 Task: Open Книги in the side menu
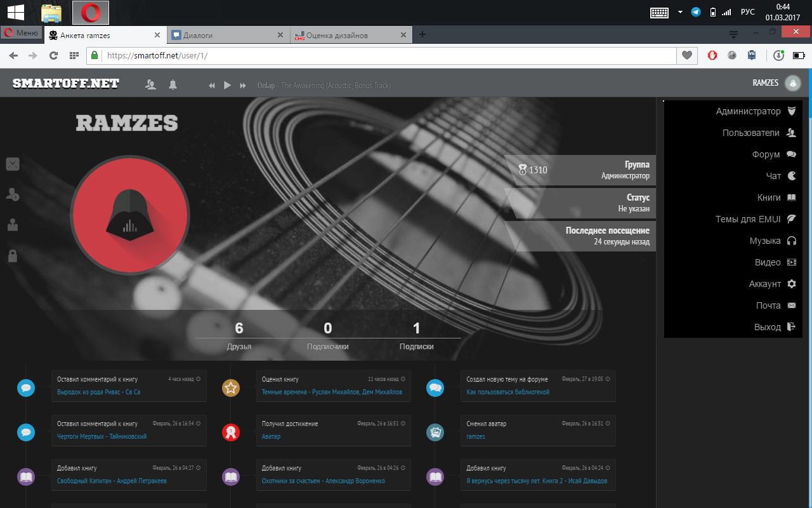coord(776,197)
